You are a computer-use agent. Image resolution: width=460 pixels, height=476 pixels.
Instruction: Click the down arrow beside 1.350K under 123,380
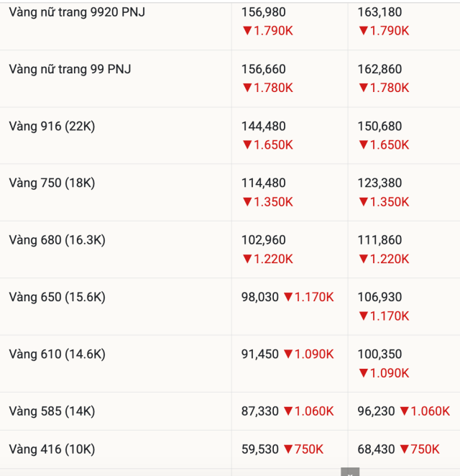pyautogui.click(x=364, y=201)
